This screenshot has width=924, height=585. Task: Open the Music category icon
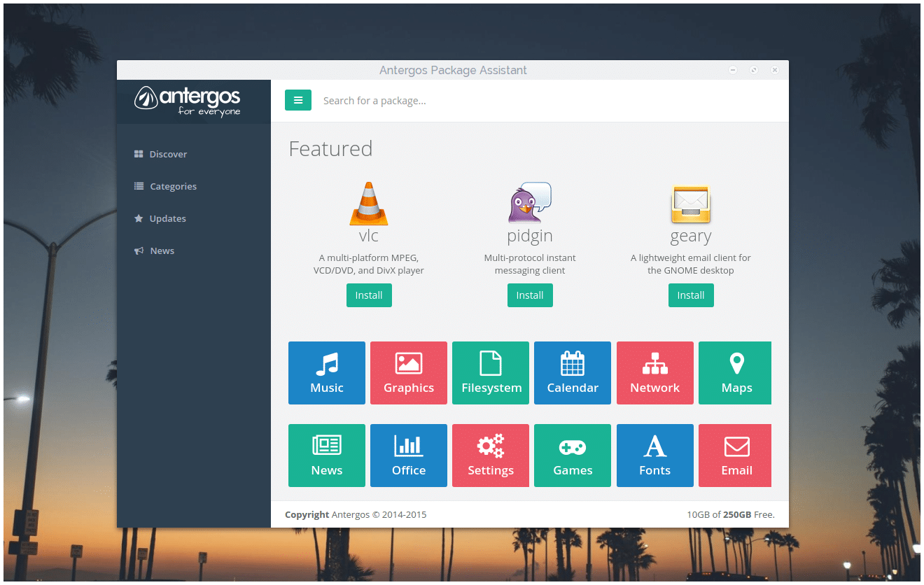(x=326, y=372)
